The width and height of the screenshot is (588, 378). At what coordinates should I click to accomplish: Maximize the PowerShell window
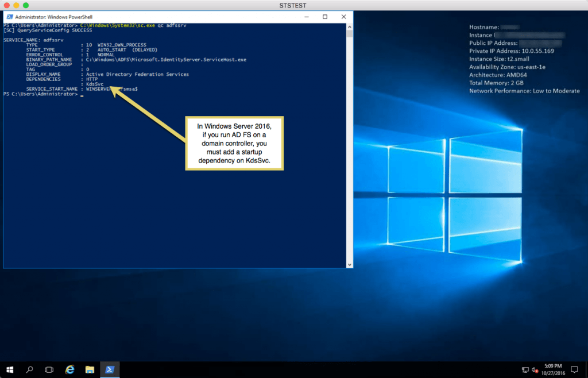click(325, 17)
